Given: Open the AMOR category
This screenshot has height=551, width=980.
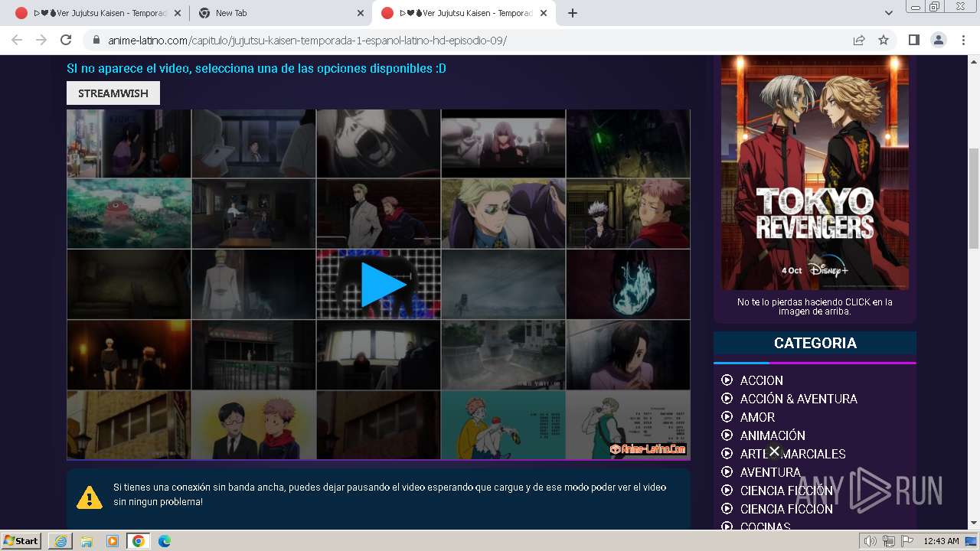Looking at the screenshot, I should 757,417.
